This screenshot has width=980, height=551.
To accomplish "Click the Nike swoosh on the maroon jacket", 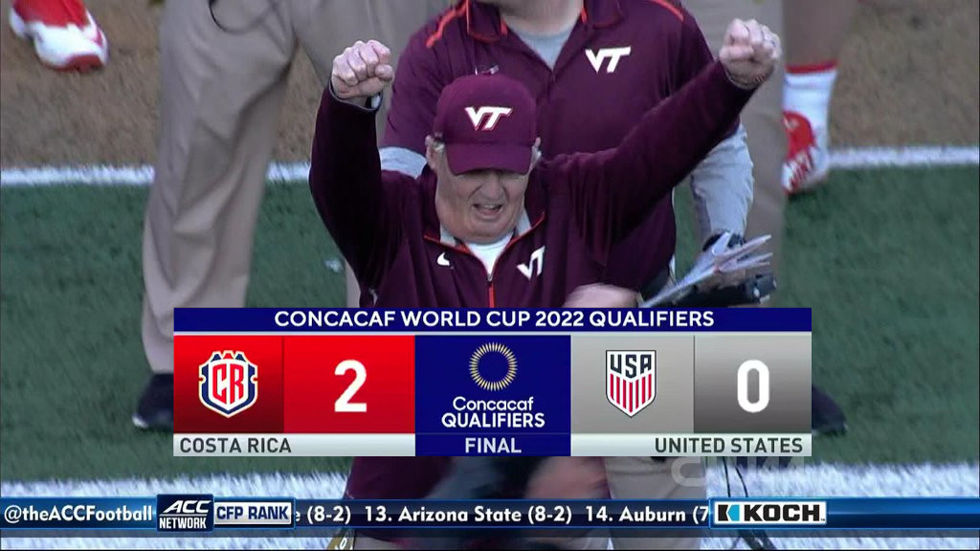I will coord(444,259).
